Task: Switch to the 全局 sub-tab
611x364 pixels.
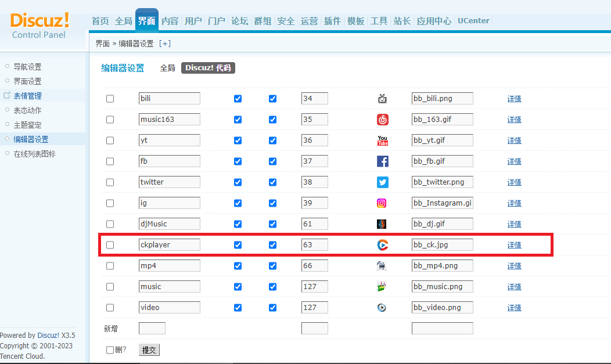Action: 167,68
